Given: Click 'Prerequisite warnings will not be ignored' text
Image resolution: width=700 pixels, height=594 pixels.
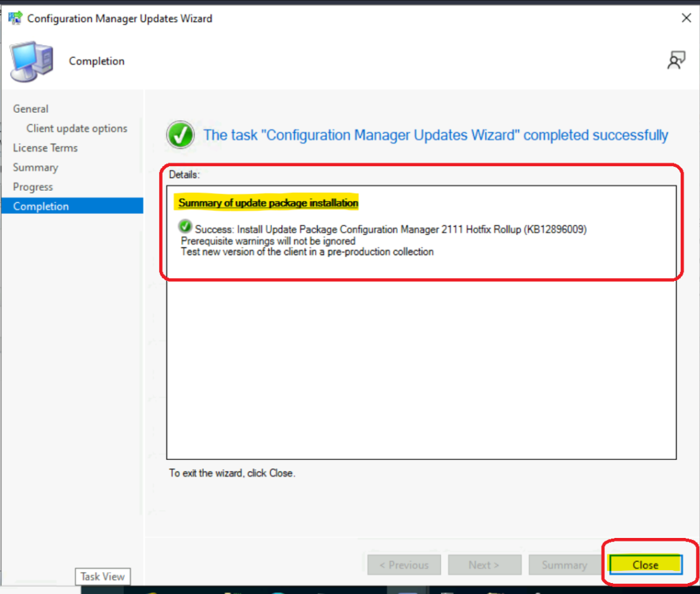Looking at the screenshot, I should click(x=268, y=241).
